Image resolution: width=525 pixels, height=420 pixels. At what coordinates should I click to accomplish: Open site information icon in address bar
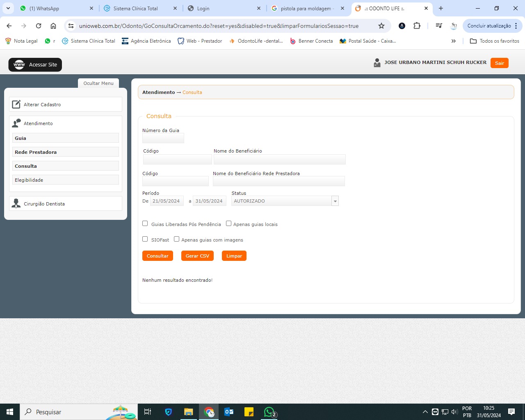pyautogui.click(x=71, y=26)
